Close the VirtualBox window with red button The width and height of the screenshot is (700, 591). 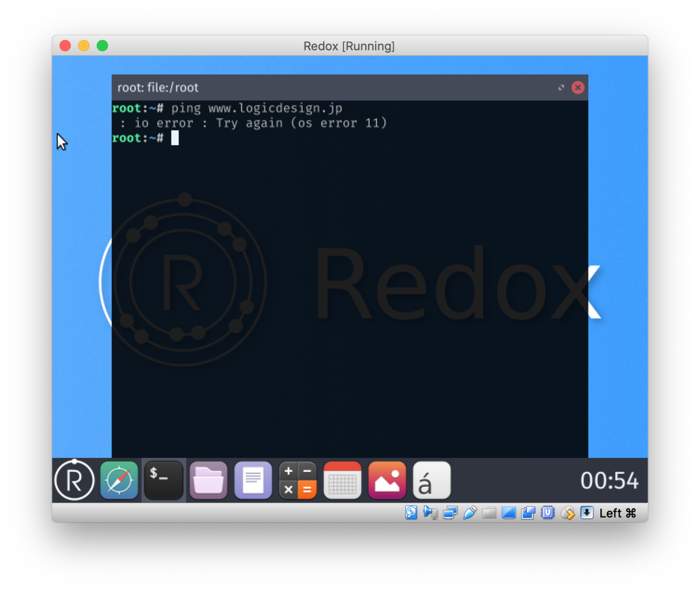(x=65, y=46)
